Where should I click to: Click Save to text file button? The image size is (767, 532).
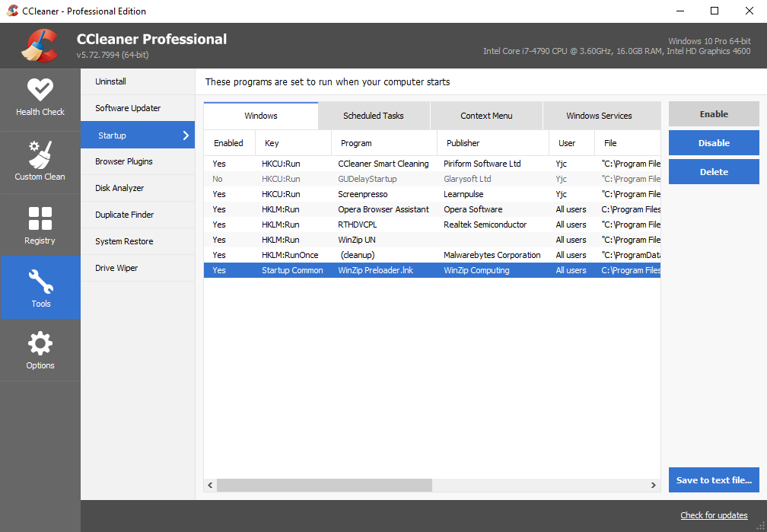tap(714, 480)
